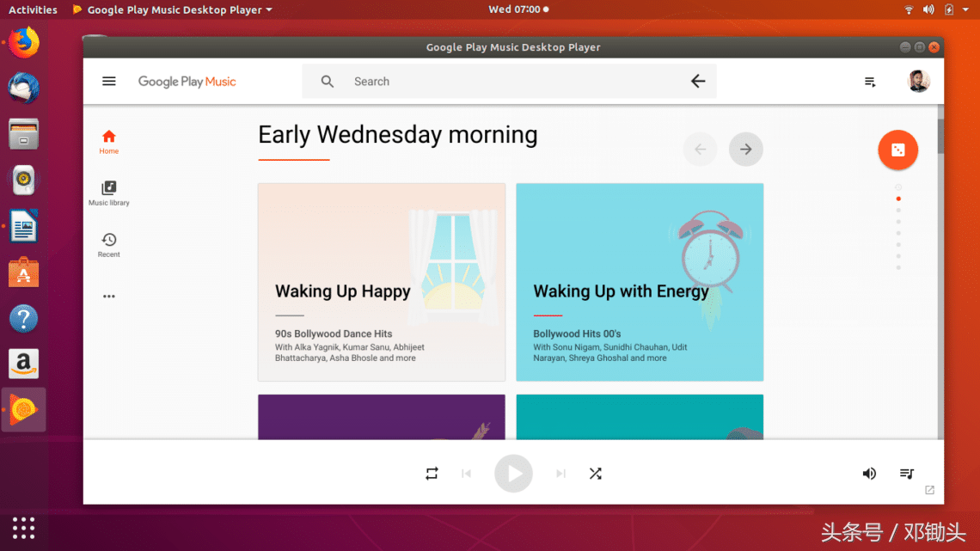
Task: Click the Wi-Fi status icon
Action: click(x=909, y=9)
